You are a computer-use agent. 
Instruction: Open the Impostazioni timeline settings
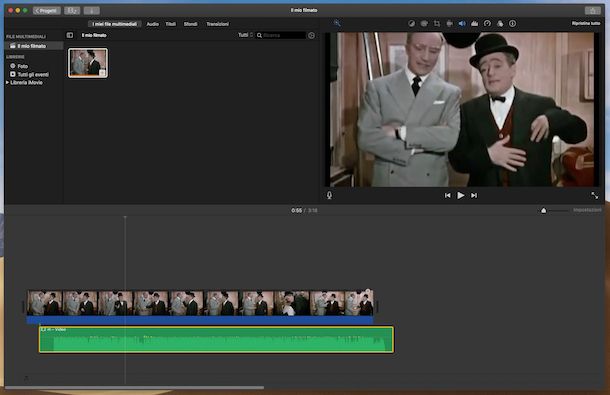(x=587, y=210)
